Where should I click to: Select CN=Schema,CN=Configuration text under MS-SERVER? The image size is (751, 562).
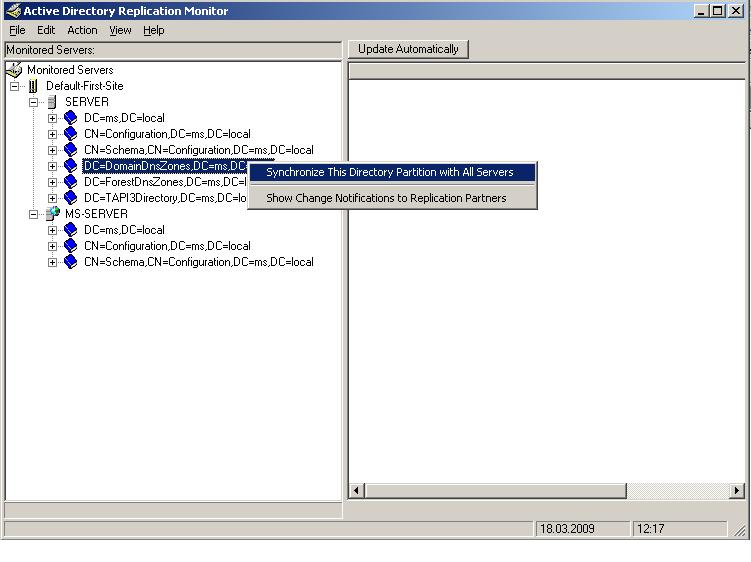pos(199,262)
